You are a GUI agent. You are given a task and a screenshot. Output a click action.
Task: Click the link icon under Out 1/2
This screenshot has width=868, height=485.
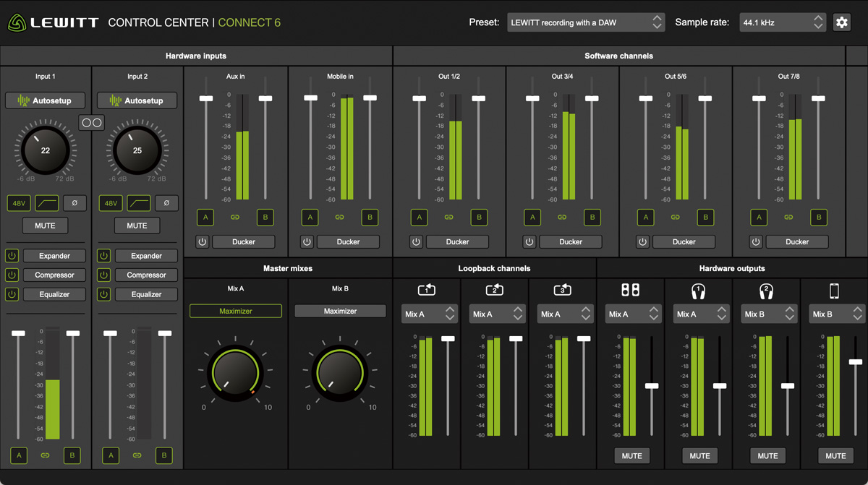448,217
